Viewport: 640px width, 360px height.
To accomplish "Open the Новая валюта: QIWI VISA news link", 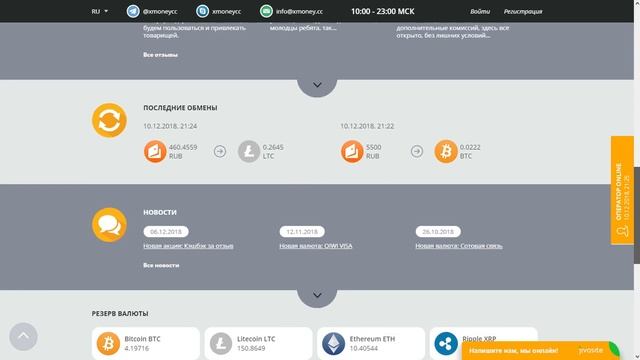I will [x=316, y=246].
